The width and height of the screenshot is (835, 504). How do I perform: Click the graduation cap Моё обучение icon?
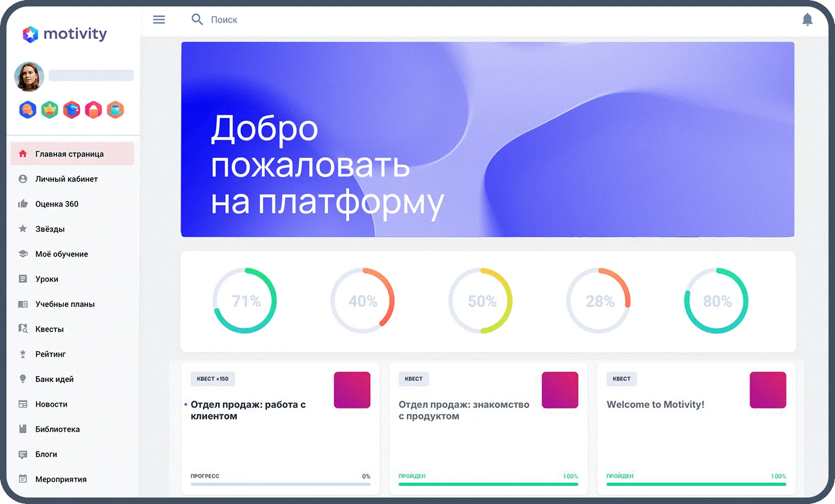(23, 254)
